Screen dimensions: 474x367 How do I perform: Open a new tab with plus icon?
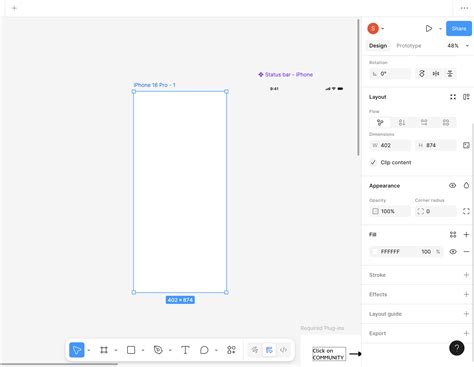pyautogui.click(x=14, y=8)
